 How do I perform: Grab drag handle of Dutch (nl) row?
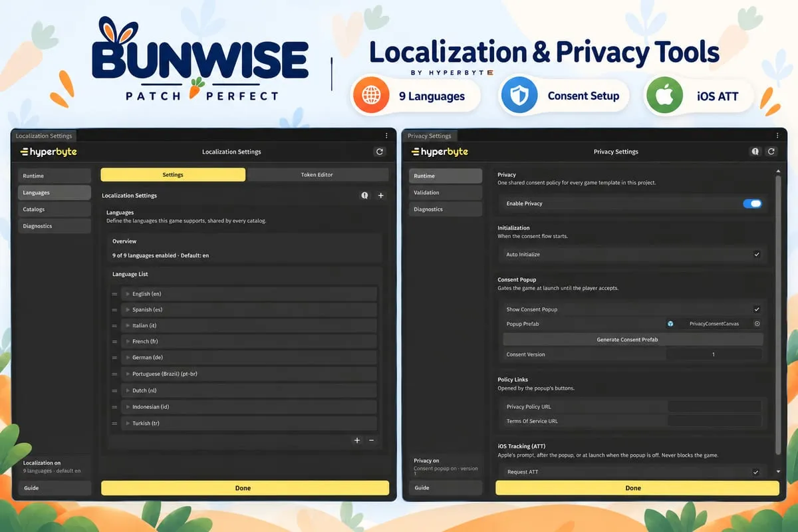(114, 391)
